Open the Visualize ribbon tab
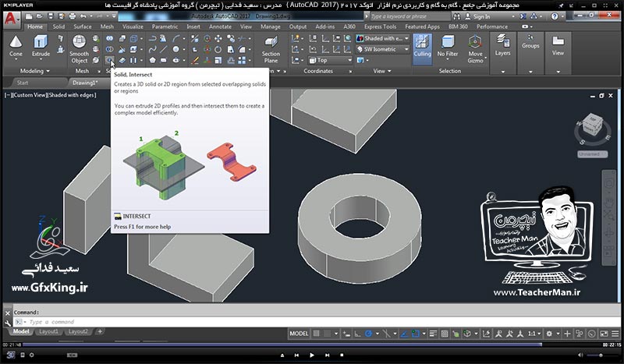 [x=133, y=27]
